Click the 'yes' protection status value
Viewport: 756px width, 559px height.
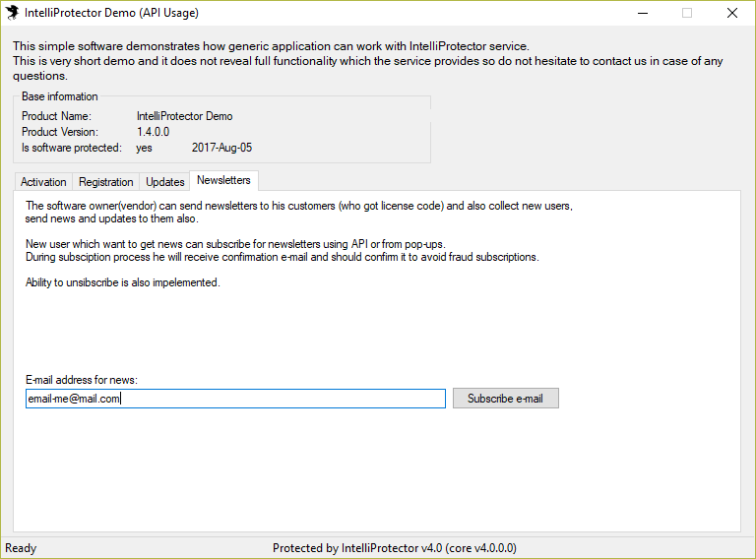[144, 148]
